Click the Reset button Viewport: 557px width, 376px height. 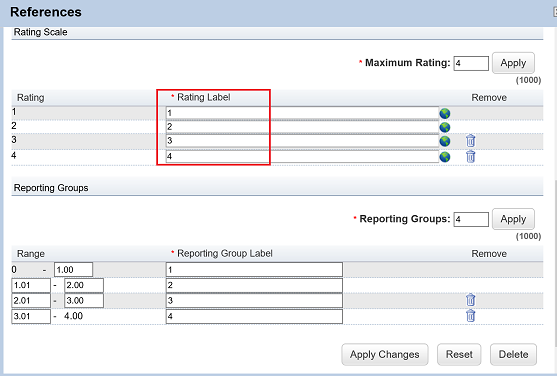(x=459, y=354)
